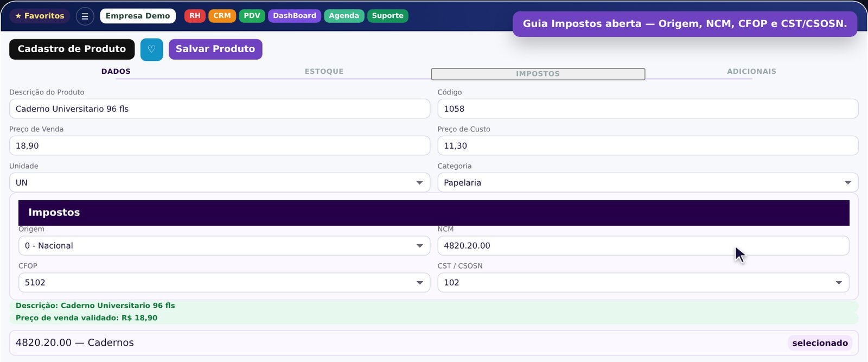Screen dimensions: 868x362
Task: Click the Preço de venda validado message
Action: point(434,318)
